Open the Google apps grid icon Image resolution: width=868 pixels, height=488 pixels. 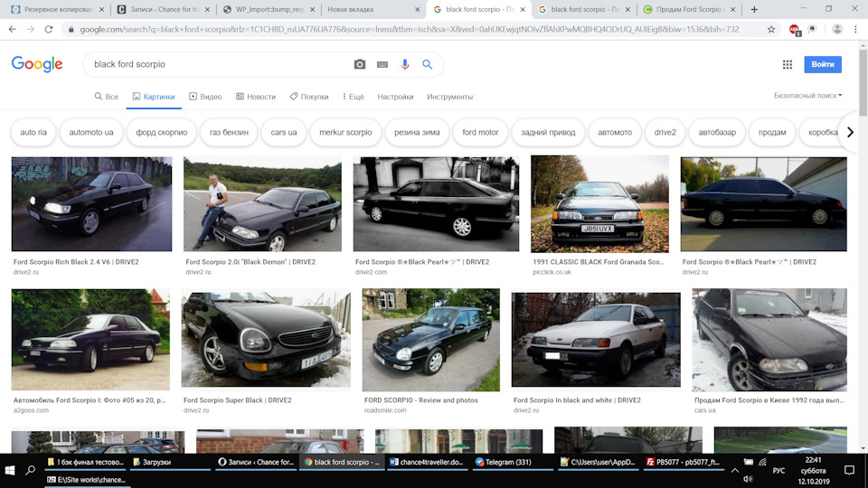pos(788,65)
